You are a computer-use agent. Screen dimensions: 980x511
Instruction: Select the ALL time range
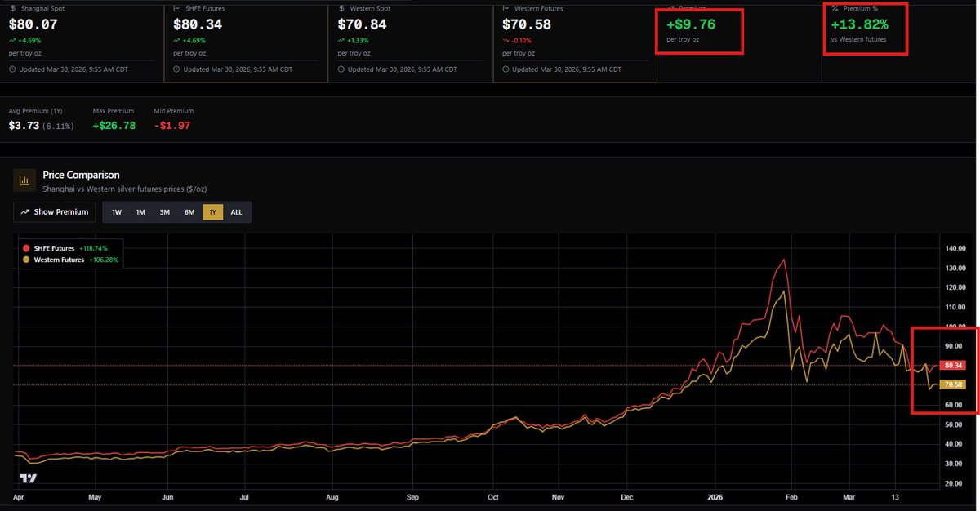pyautogui.click(x=237, y=211)
